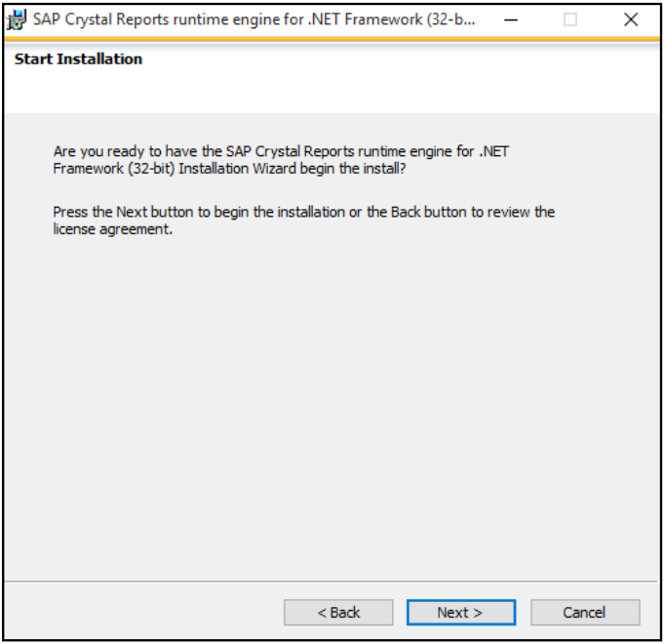Cancel the Crystal Reports installation
The height and width of the screenshot is (644, 665).
click(584, 613)
